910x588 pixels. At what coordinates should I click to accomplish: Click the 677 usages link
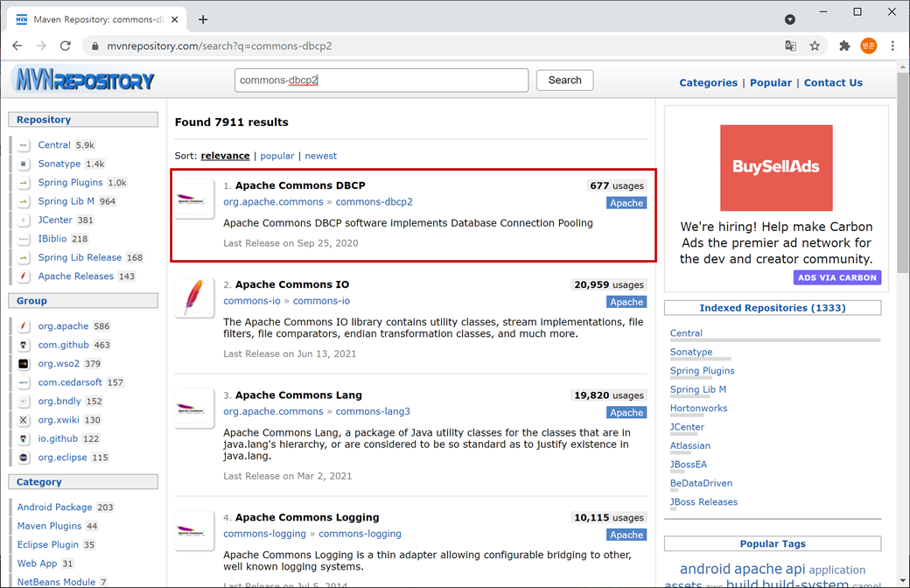coord(617,185)
